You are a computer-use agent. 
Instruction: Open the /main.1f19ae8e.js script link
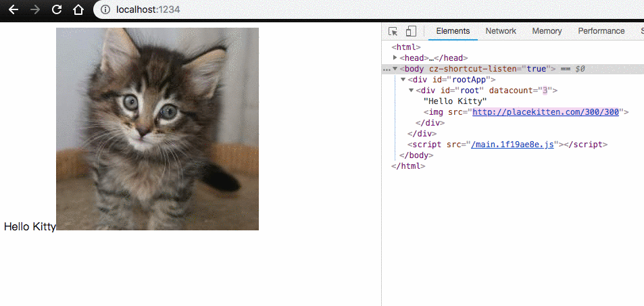513,145
